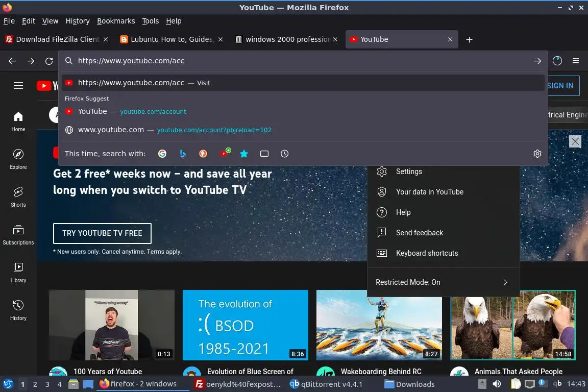Go to YouTube Home in sidebar
Image resolution: width=588 pixels, height=392 pixels.
click(18, 121)
